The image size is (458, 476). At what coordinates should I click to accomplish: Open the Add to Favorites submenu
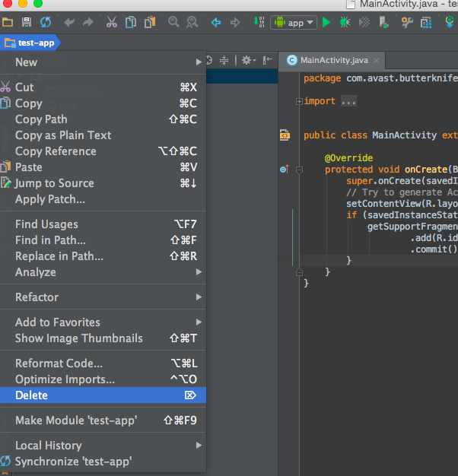click(103, 322)
